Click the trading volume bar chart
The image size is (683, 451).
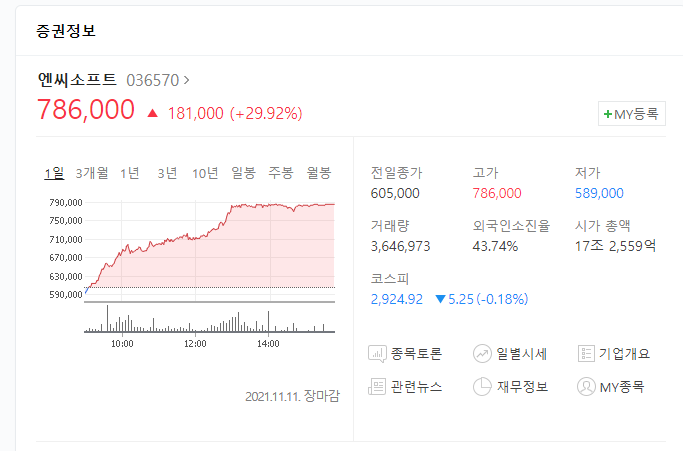coord(210,319)
